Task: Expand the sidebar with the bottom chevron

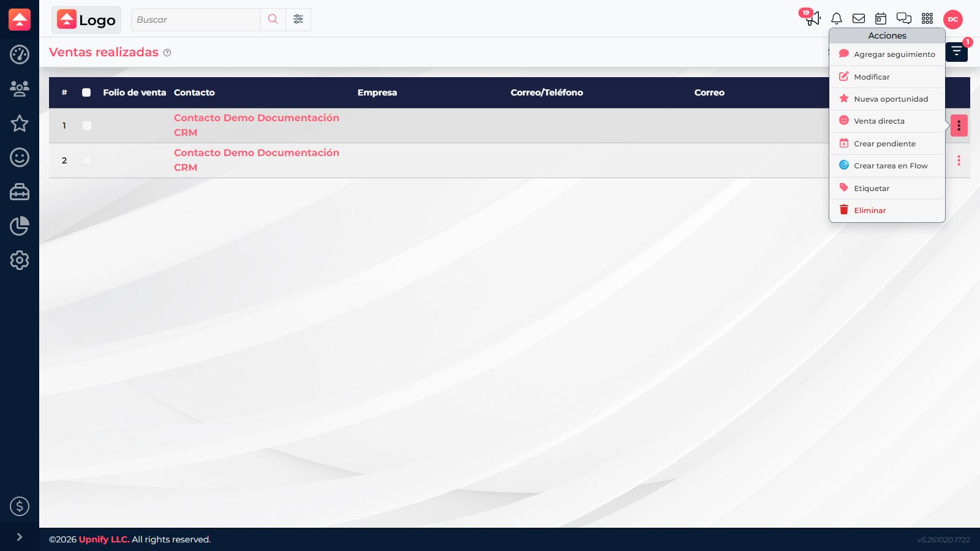Action: tap(20, 537)
